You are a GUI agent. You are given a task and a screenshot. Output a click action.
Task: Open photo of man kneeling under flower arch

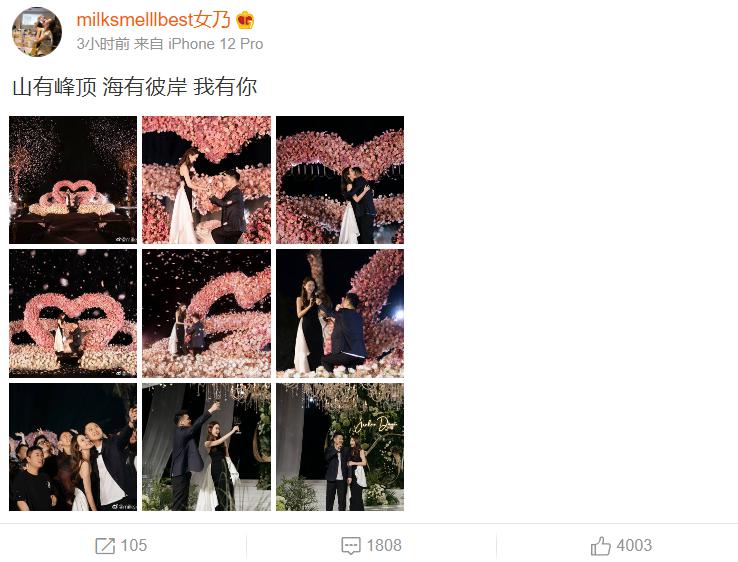pyautogui.click(x=206, y=180)
